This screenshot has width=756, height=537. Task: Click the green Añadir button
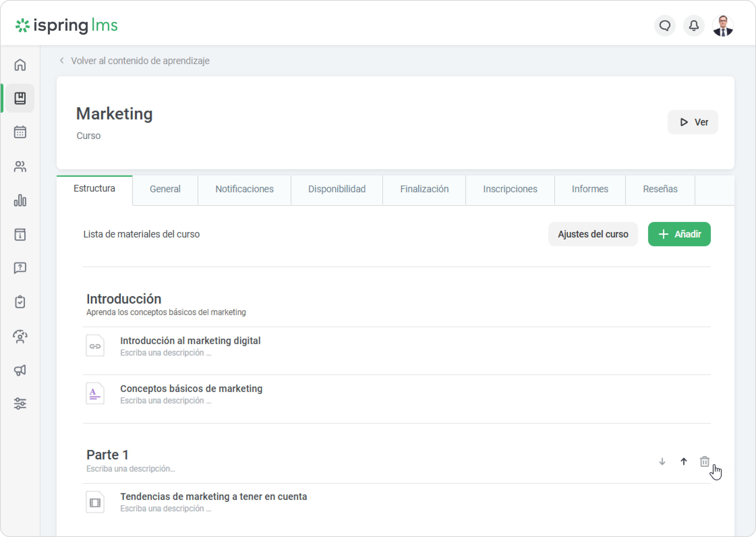(x=679, y=234)
